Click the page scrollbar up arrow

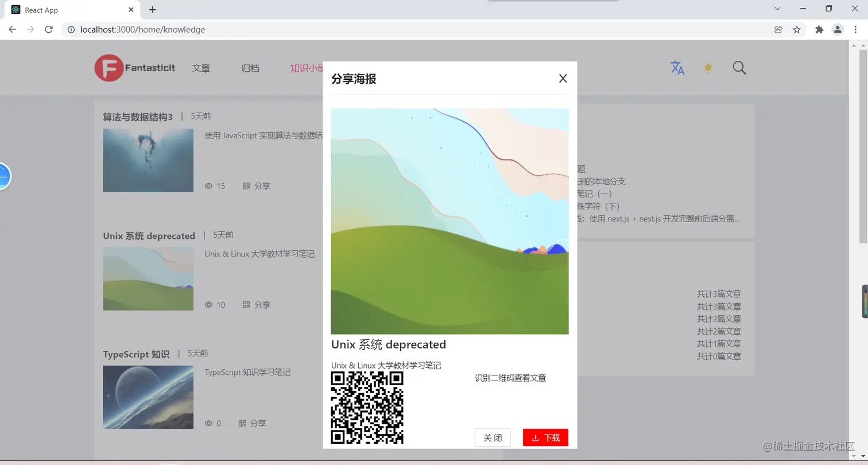pyautogui.click(x=863, y=46)
